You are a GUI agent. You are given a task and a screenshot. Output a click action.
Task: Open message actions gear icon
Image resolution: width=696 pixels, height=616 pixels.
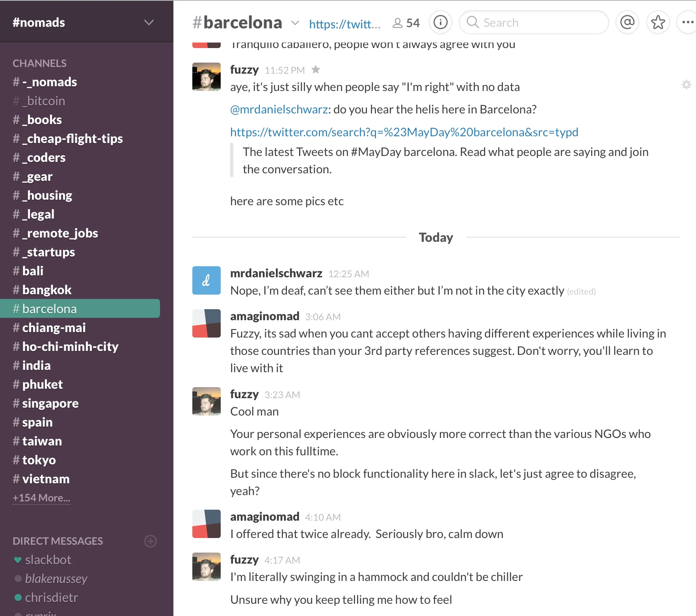(x=686, y=85)
